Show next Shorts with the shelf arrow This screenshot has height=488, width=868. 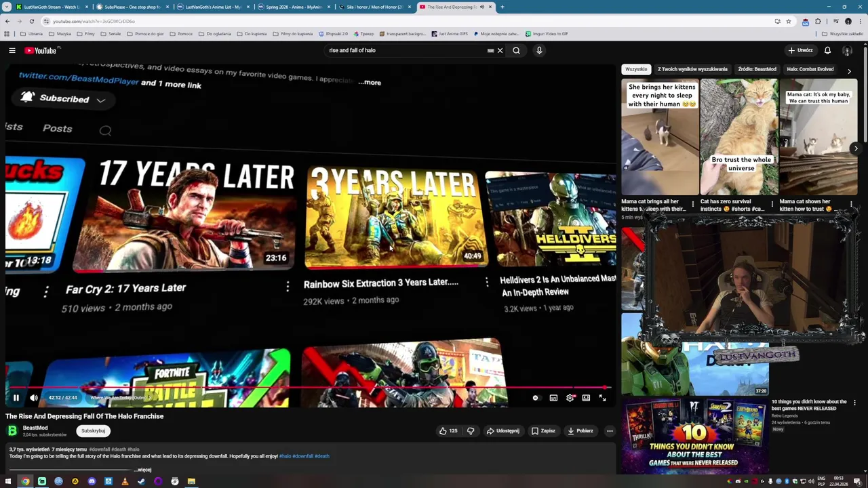[856, 148]
